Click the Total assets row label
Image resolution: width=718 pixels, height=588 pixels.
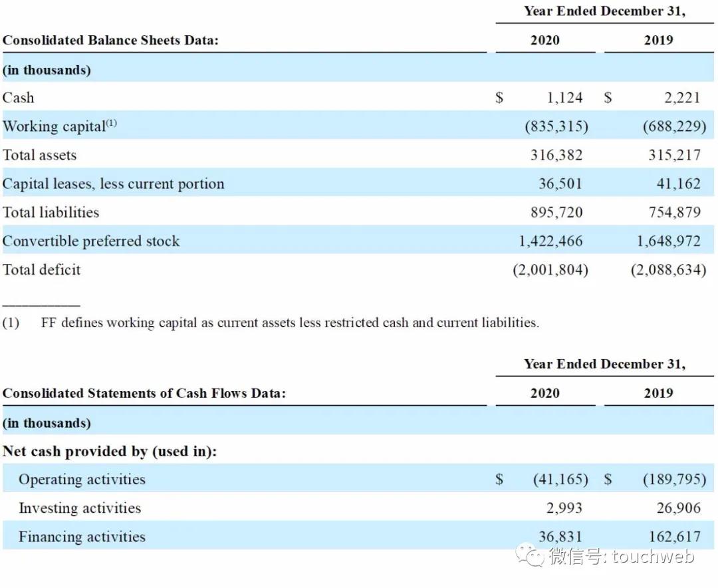tap(39, 155)
